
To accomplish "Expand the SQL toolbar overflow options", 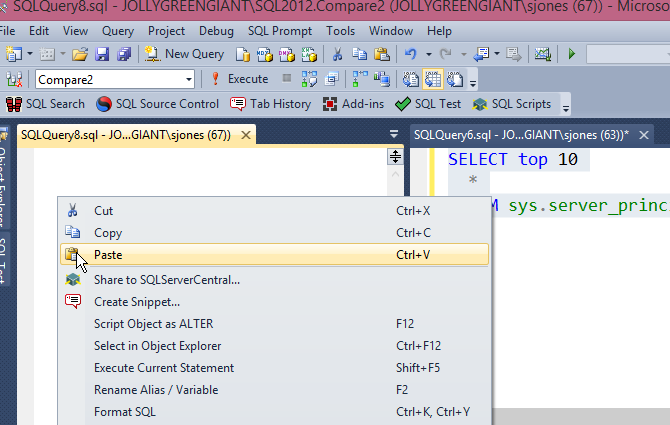I will click(x=565, y=106).
